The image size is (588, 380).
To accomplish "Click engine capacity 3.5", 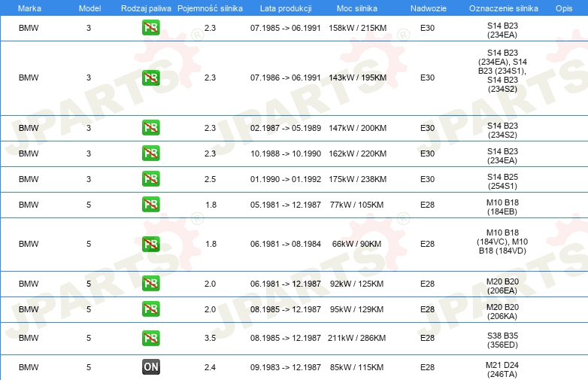I will 210,338.
